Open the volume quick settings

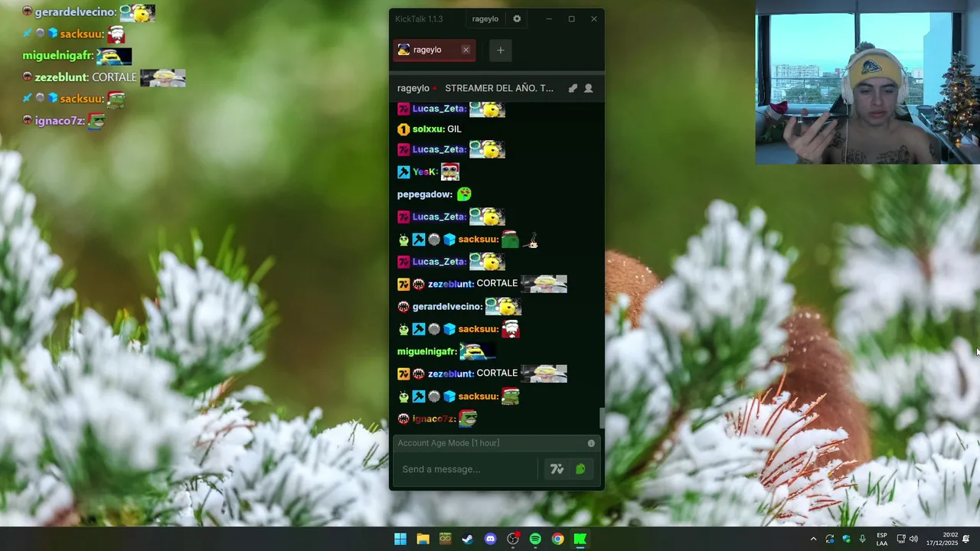click(913, 539)
